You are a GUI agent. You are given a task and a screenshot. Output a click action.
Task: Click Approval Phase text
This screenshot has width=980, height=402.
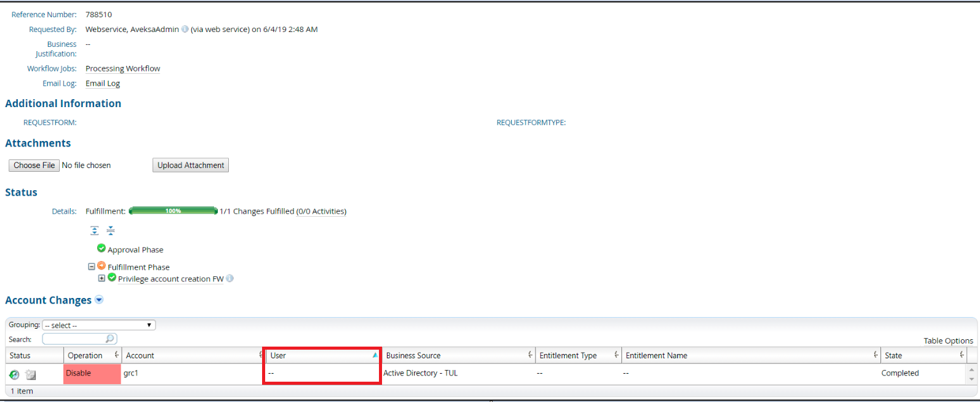pos(135,249)
